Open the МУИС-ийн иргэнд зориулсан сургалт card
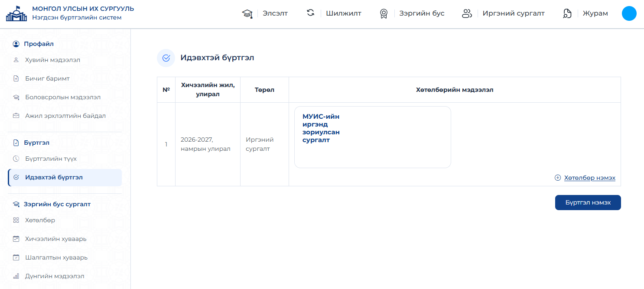This screenshot has width=644, height=289. pyautogui.click(x=373, y=137)
